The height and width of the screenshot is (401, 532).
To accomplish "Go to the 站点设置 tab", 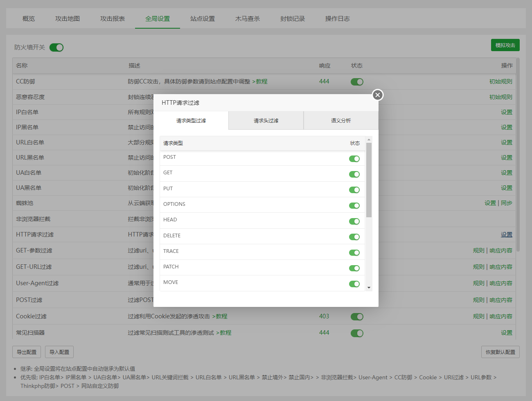I will click(203, 19).
